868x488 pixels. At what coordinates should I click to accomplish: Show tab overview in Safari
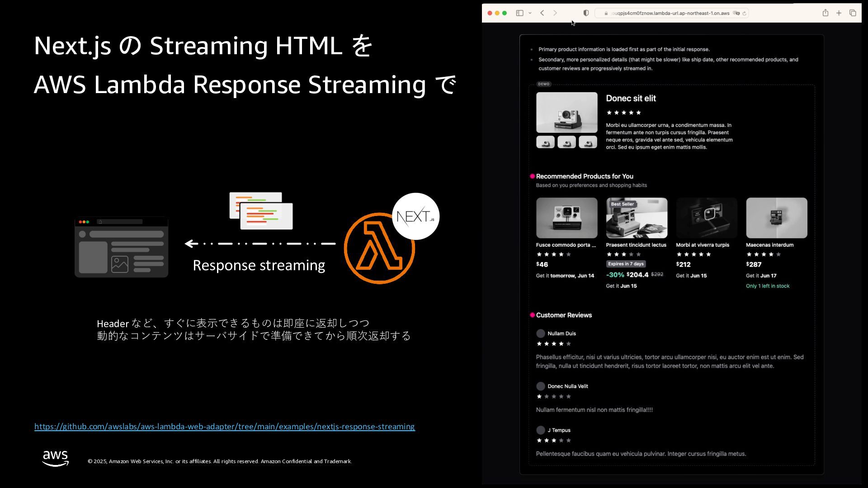[x=853, y=13]
